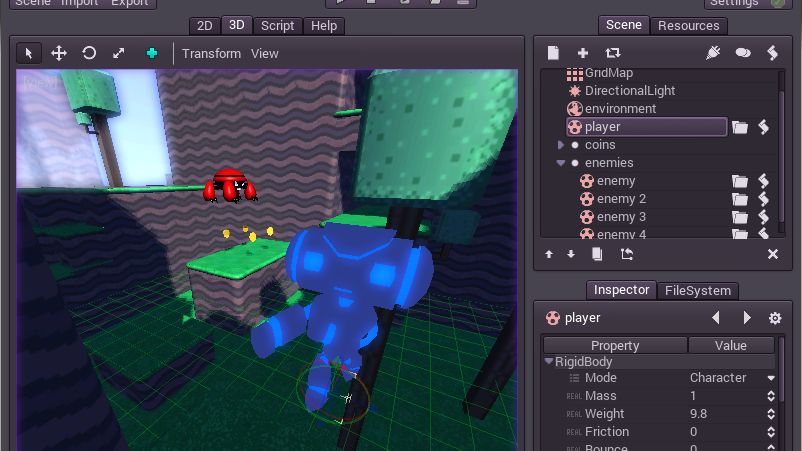802x451 pixels.
Task: Open the Inspector gear options
Action: click(x=775, y=318)
